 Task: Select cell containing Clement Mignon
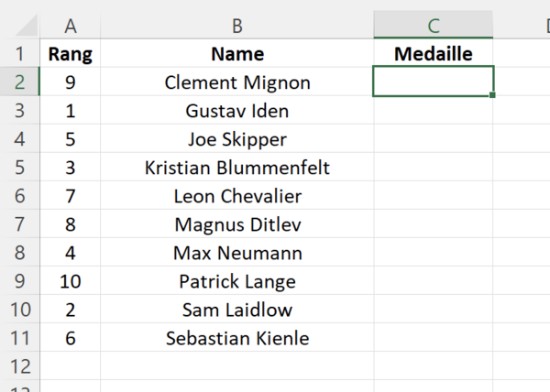tap(237, 82)
